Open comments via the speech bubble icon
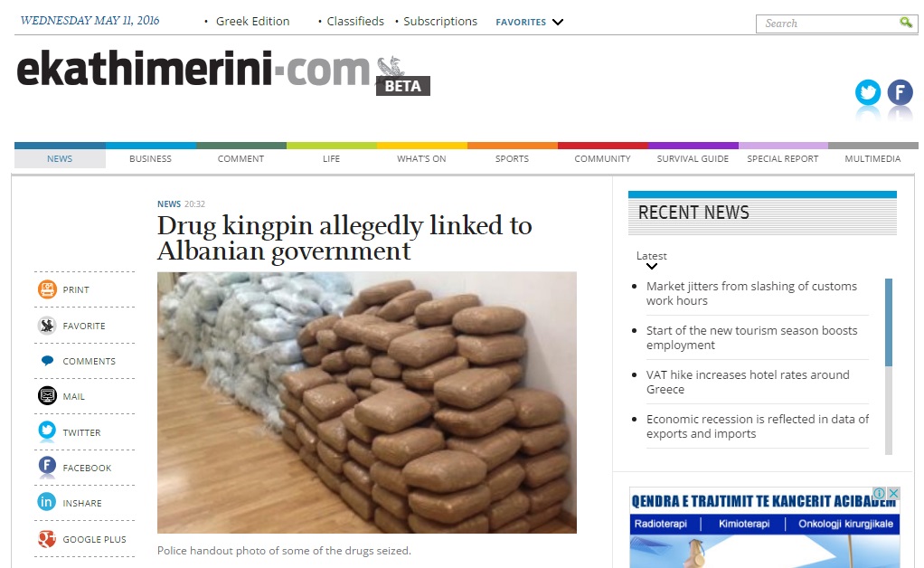This screenshot has width=924, height=568. pos(47,361)
